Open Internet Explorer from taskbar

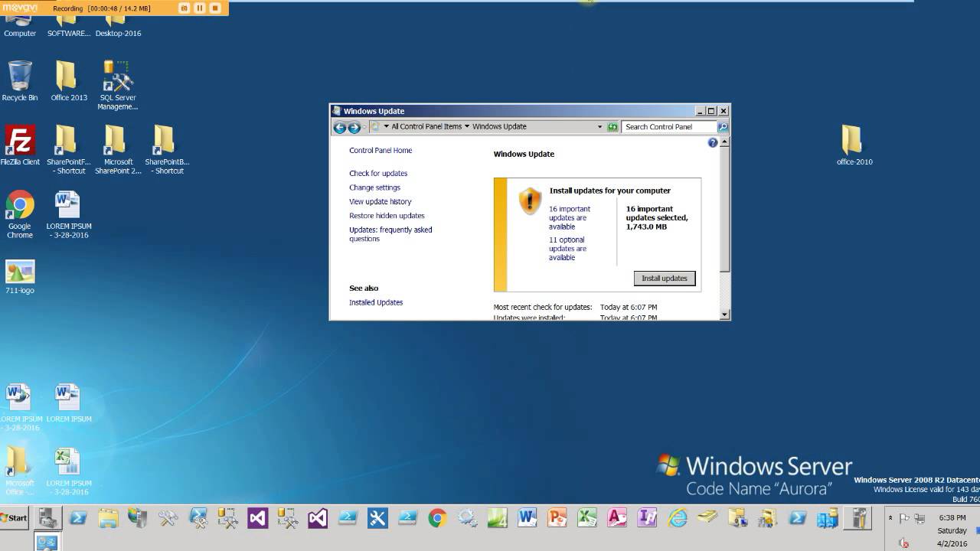[678, 518]
